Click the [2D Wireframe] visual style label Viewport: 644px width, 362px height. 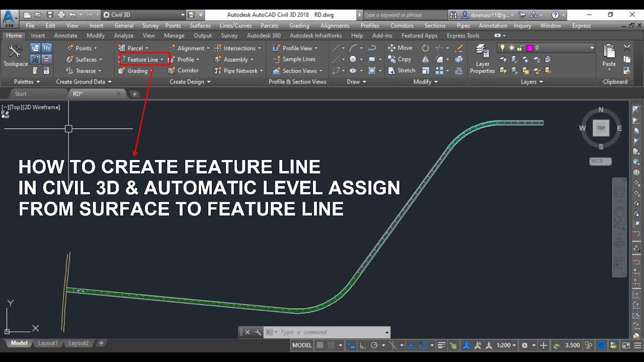click(x=42, y=107)
